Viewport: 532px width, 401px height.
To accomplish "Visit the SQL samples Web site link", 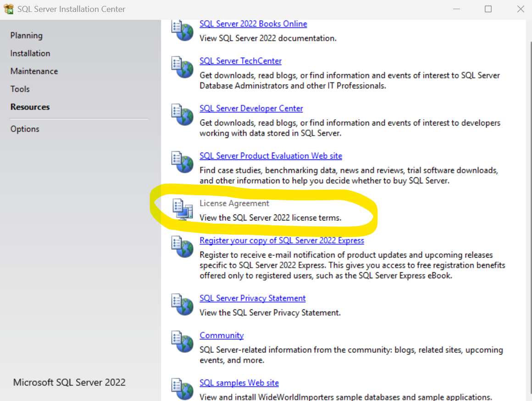I will (239, 383).
